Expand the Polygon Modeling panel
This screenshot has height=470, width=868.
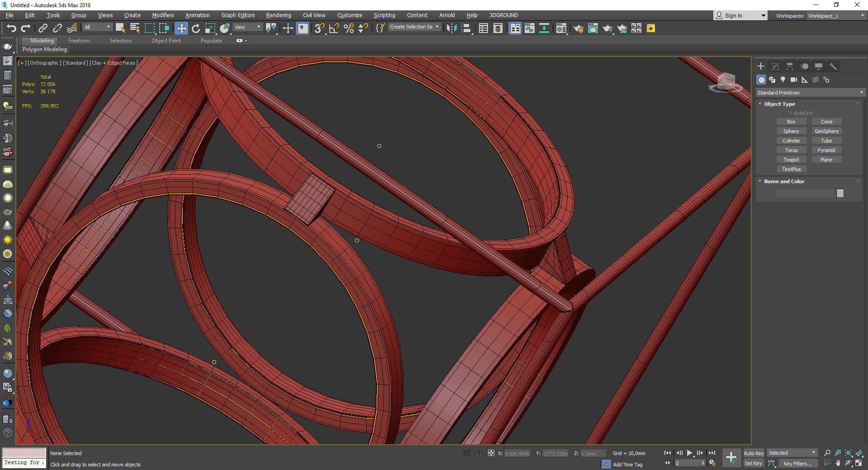[45, 49]
